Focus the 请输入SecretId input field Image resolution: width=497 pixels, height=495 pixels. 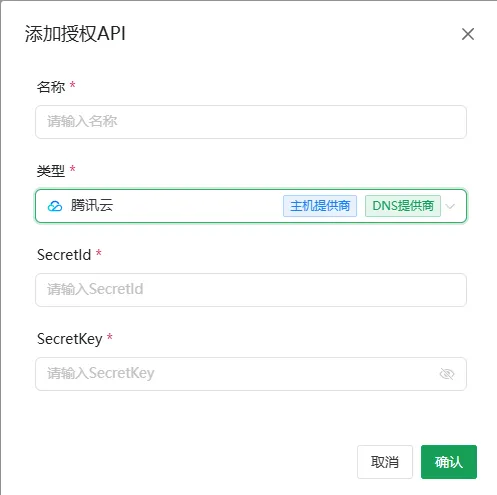[x=251, y=290]
